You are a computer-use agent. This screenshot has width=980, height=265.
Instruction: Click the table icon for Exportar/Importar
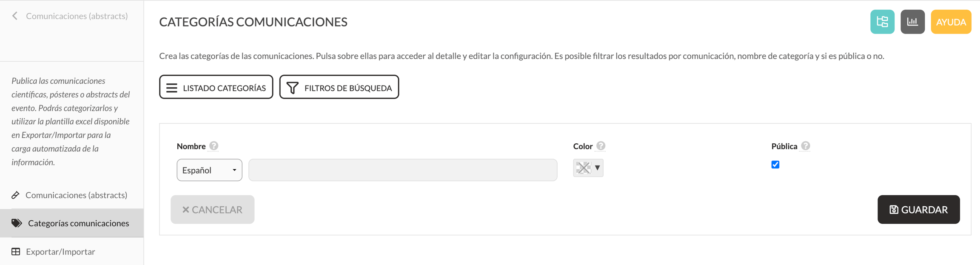coord(16,251)
